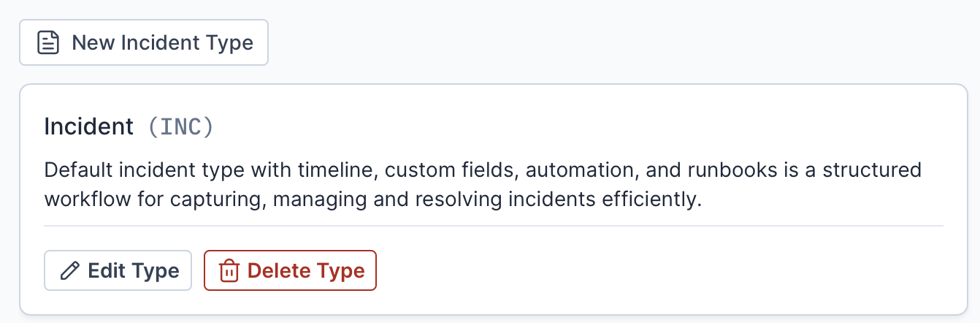Click the (INC) prefix code label
Screen dimensions: 980x323
(x=180, y=127)
